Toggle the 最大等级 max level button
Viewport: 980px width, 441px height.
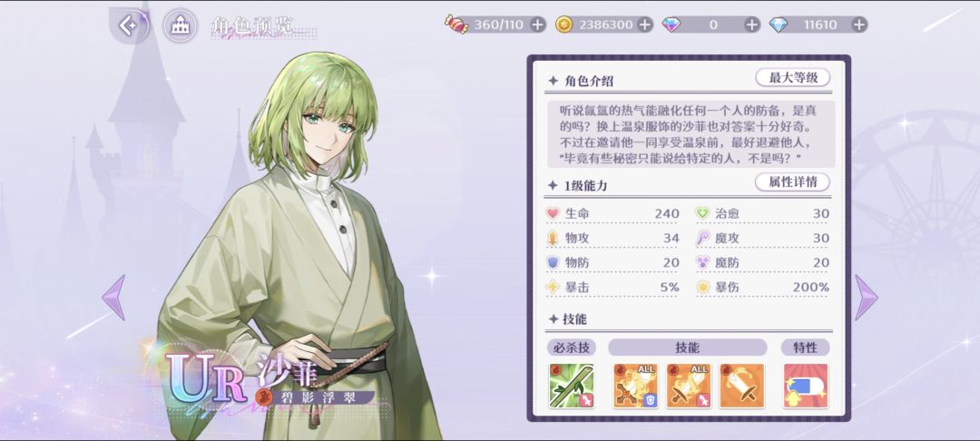point(792,77)
